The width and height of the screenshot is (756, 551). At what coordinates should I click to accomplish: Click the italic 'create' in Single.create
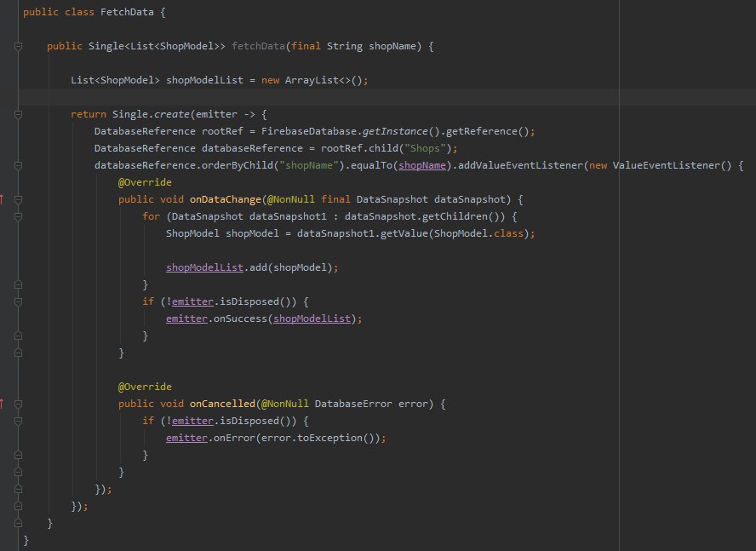[x=172, y=114]
